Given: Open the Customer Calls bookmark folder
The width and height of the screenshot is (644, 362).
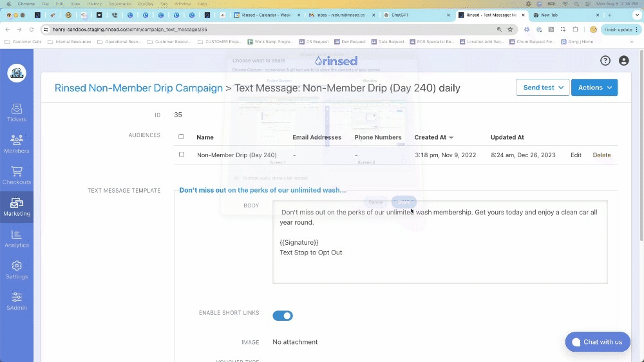Looking at the screenshot, I should click(x=23, y=41).
